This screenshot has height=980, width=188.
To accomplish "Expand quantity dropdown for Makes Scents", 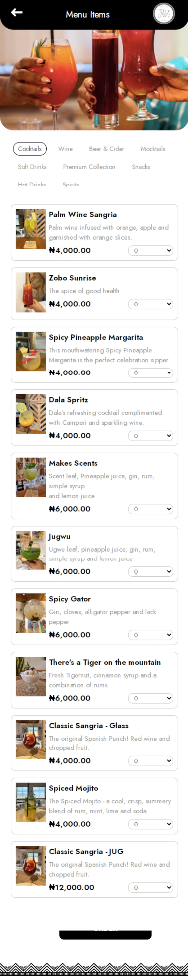I will coord(151,509).
